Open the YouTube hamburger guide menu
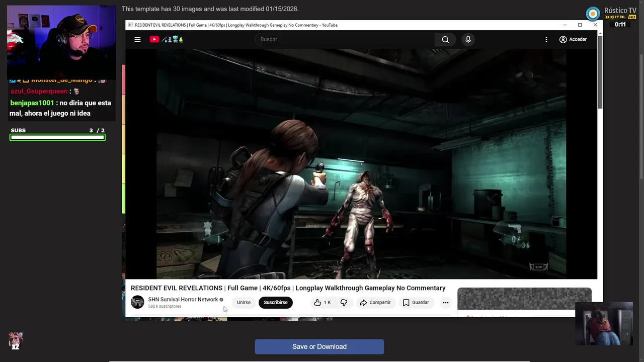This screenshot has height=362, width=644. 137,39
